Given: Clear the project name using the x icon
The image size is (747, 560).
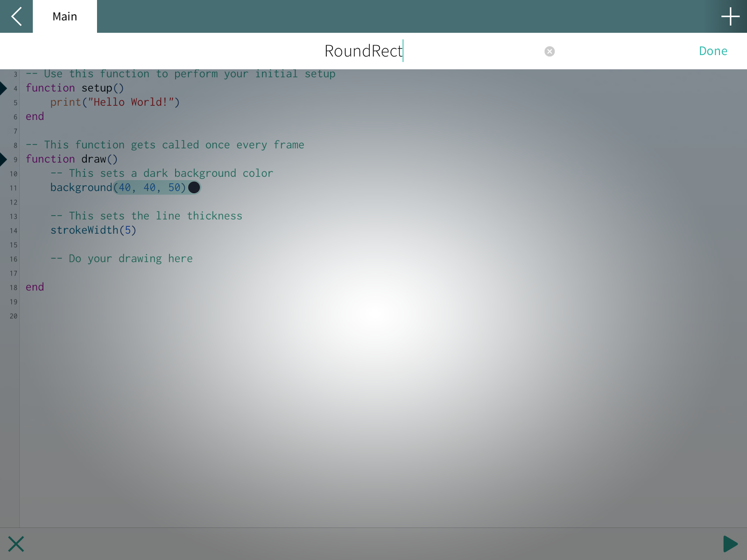Looking at the screenshot, I should (x=550, y=51).
